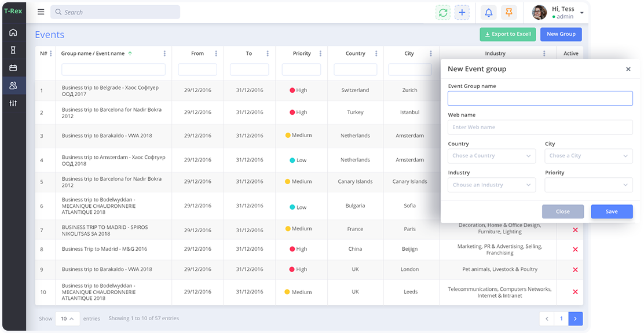Click the blue plus add icon

click(462, 13)
